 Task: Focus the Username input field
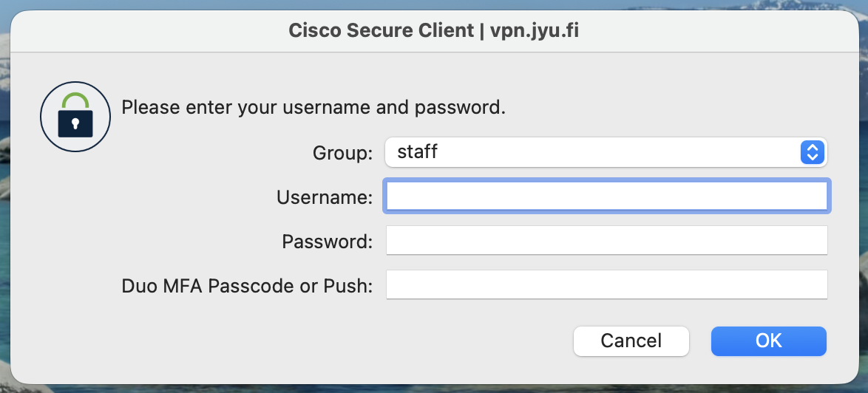606,196
